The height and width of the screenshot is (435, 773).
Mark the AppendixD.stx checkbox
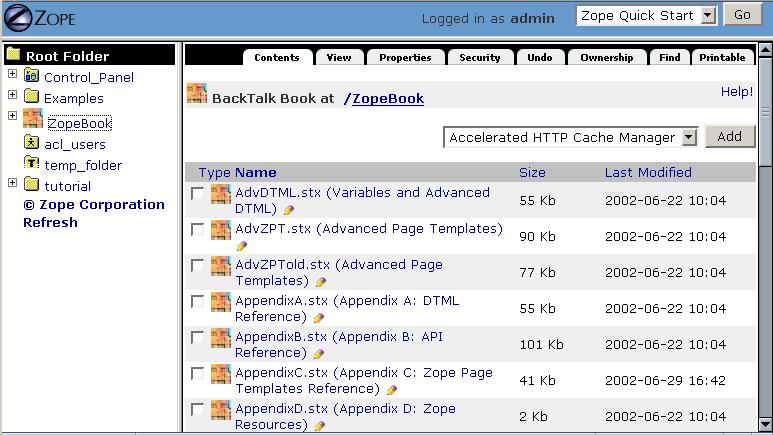(x=197, y=409)
